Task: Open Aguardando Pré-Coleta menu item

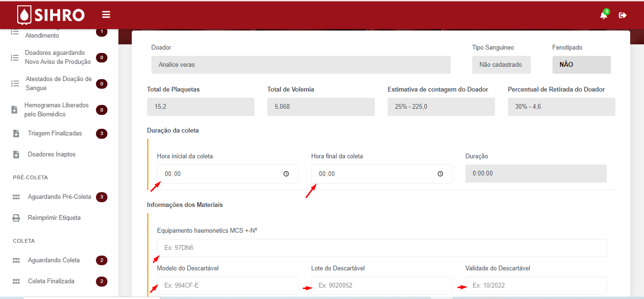Action: pos(59,197)
